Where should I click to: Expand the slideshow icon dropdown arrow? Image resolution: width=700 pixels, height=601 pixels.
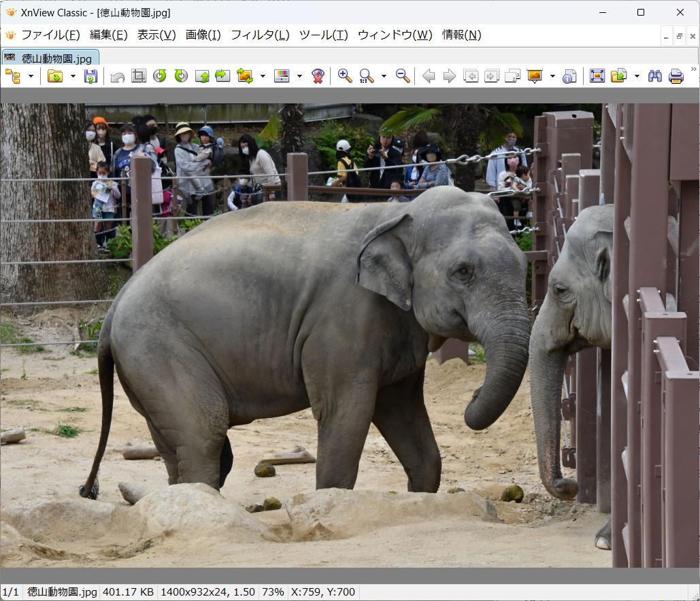click(552, 76)
